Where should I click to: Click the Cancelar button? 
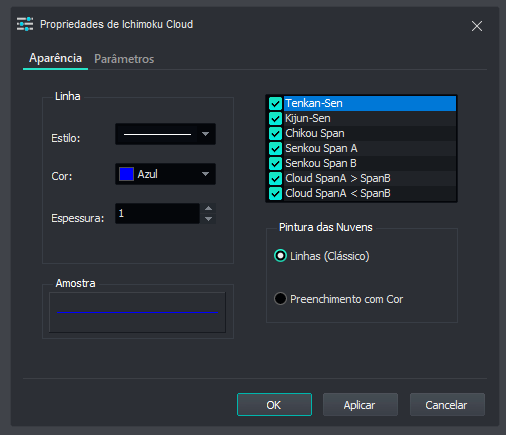(447, 405)
